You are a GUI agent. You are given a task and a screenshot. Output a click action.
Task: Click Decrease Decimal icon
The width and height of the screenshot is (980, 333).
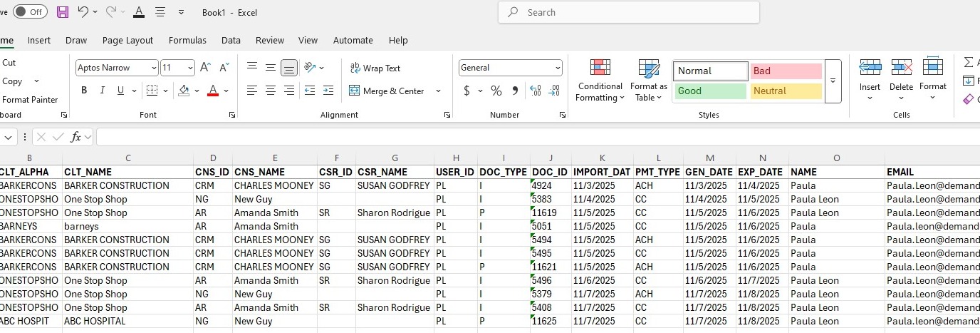click(x=554, y=91)
